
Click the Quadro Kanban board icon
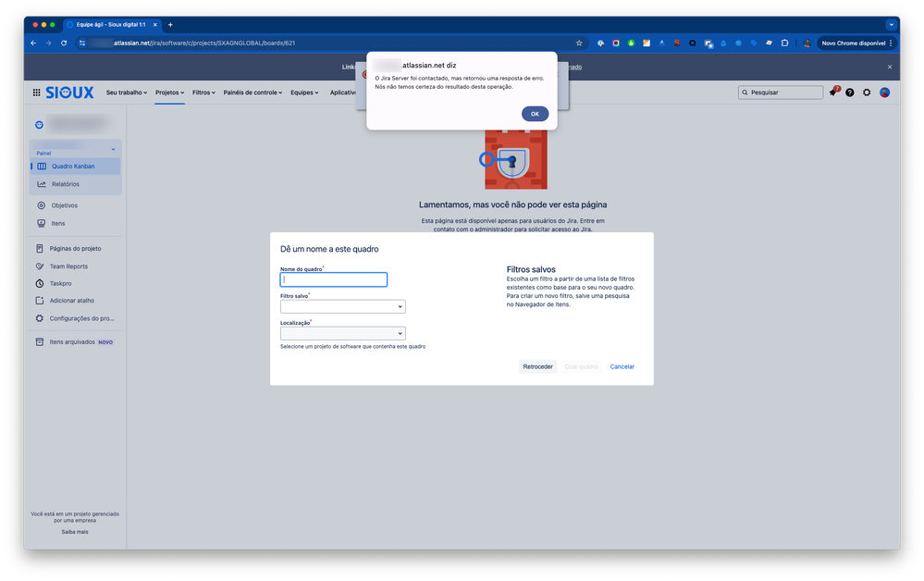point(42,167)
